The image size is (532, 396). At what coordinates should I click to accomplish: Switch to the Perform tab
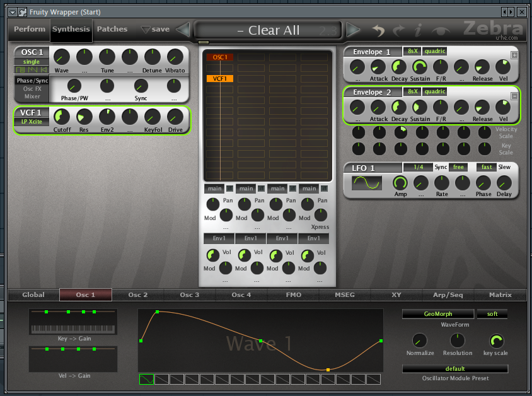[x=30, y=29]
